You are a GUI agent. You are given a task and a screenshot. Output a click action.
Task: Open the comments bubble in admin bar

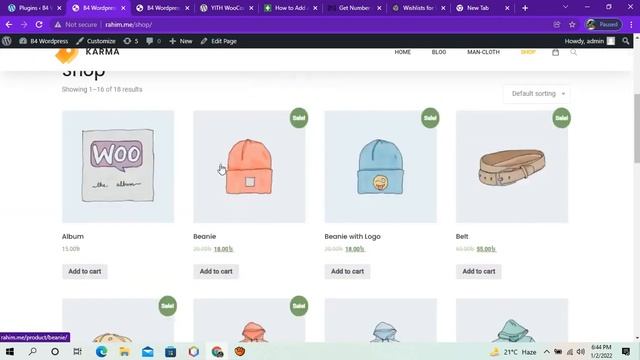coord(153,41)
